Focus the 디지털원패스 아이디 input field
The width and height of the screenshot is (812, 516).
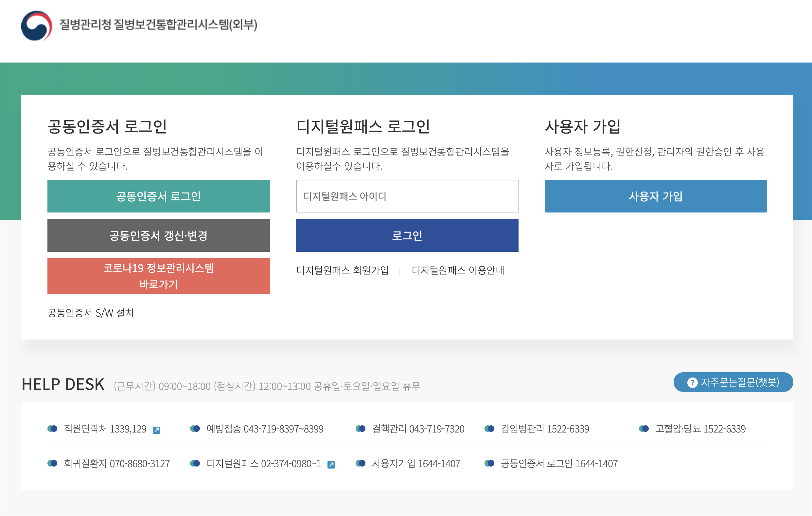click(407, 196)
